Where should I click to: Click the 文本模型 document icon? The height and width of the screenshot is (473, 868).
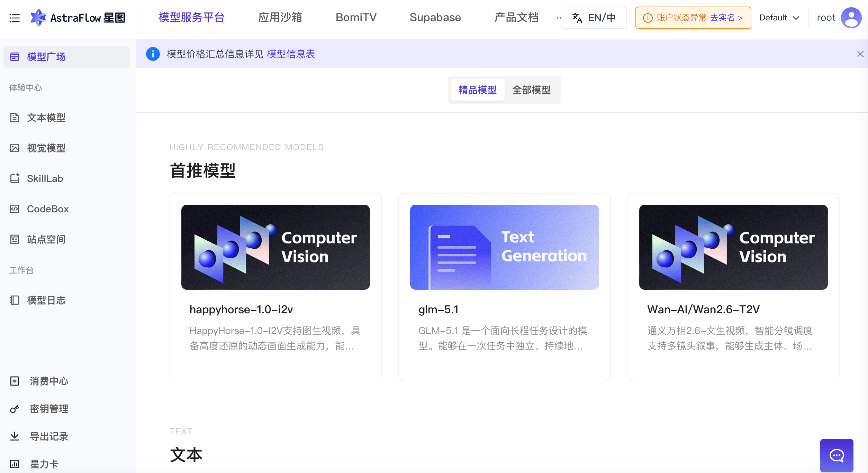pos(15,118)
